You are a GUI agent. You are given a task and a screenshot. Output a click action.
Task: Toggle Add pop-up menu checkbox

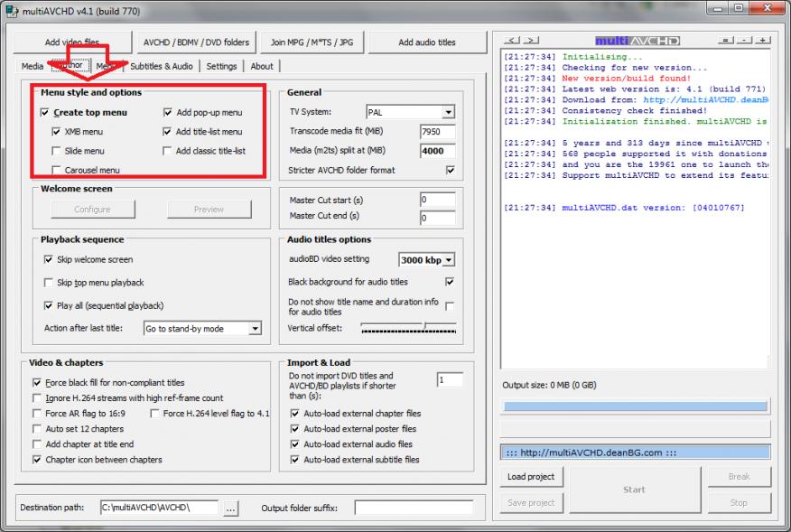(x=167, y=113)
